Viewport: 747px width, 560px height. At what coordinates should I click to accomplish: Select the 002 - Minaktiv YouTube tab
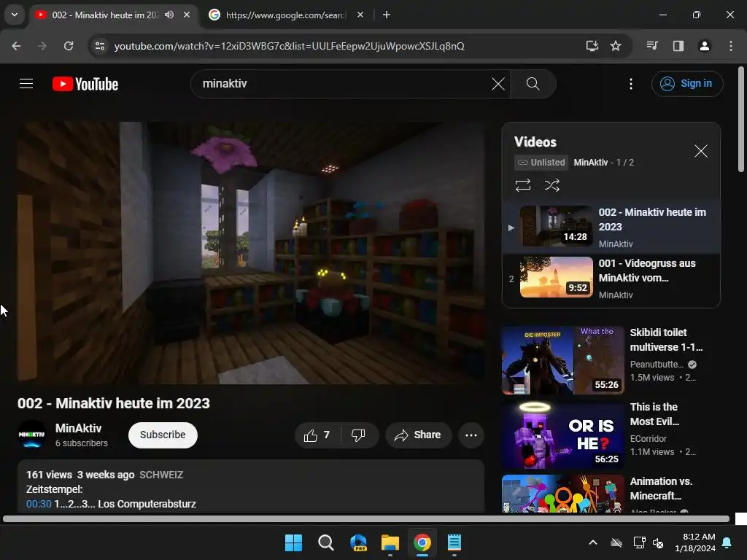(105, 15)
